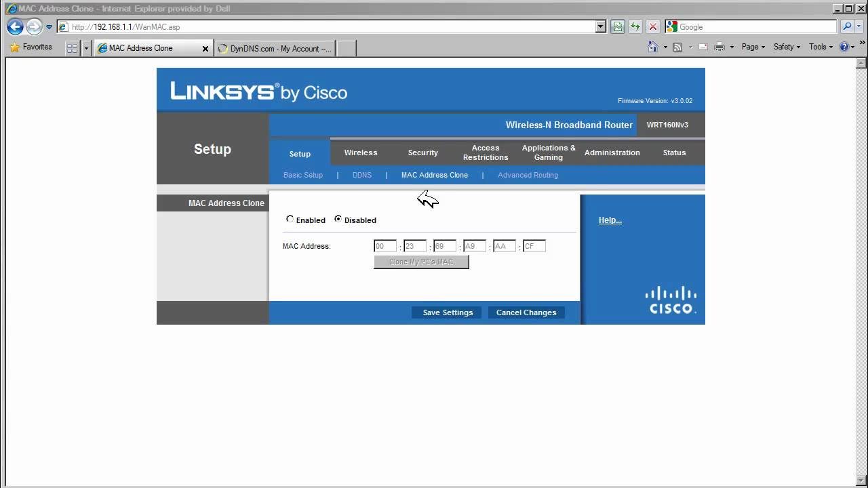Image resolution: width=868 pixels, height=488 pixels.
Task: Go to the Advanced Routing subpage
Action: (528, 175)
